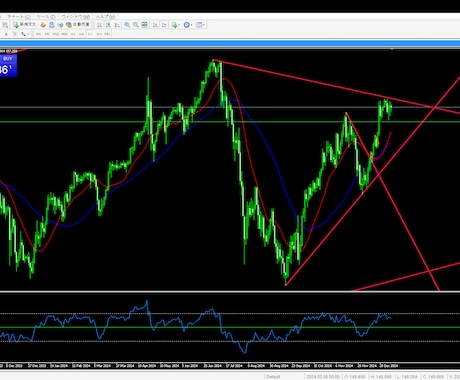Screen dimensions: 460x380
Task: Open the ウィンドウ menu
Action: click(75, 17)
